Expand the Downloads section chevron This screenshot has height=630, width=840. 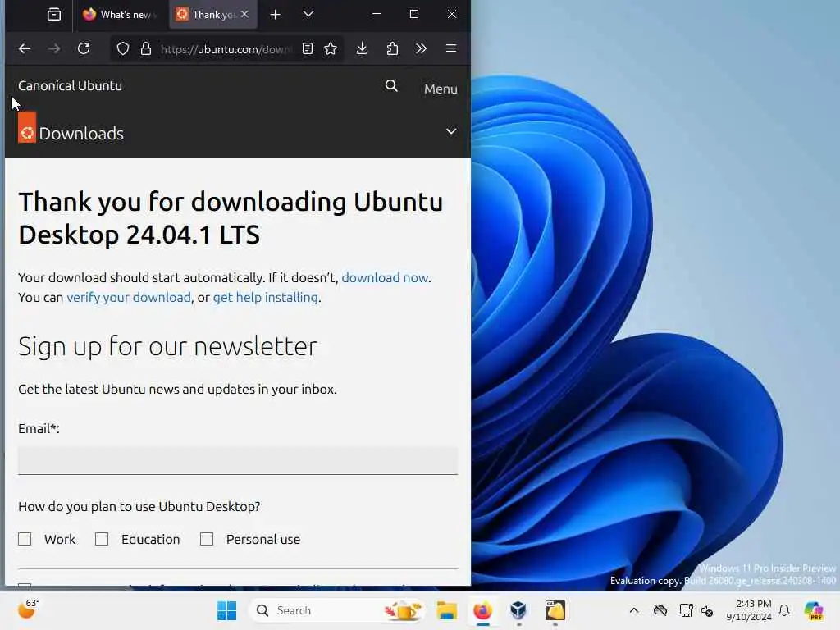[x=451, y=131]
